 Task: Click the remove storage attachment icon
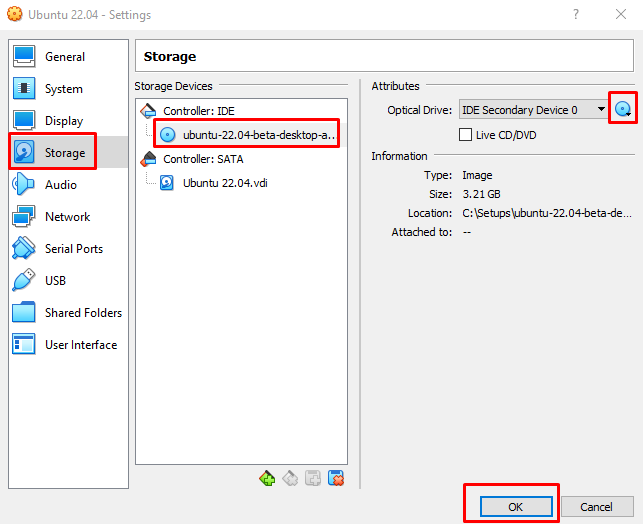point(336,478)
